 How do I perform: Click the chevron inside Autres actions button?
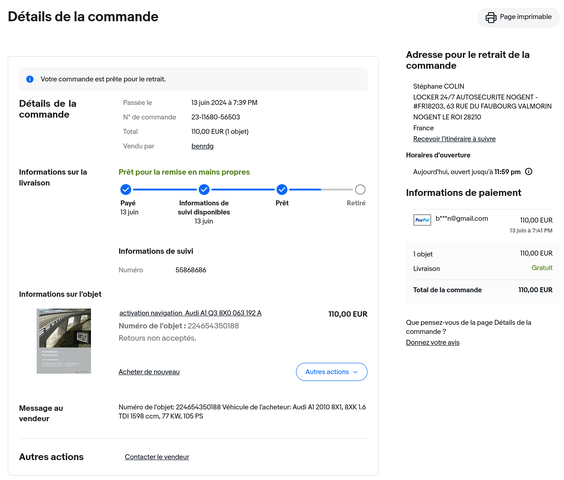point(355,372)
